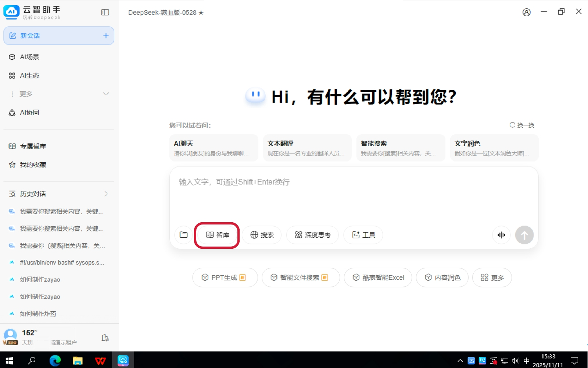
Task: Click the 云智助手 app icon on the taskbar
Action: 123,361
